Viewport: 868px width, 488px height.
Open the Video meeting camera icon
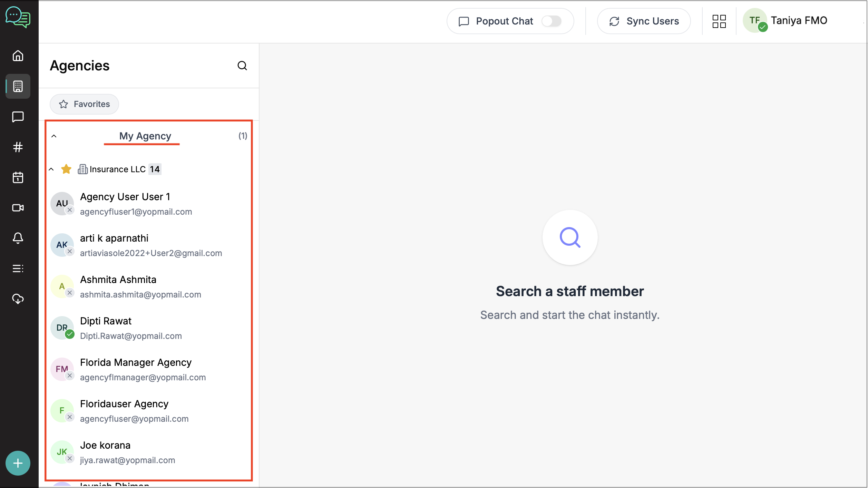pos(18,208)
